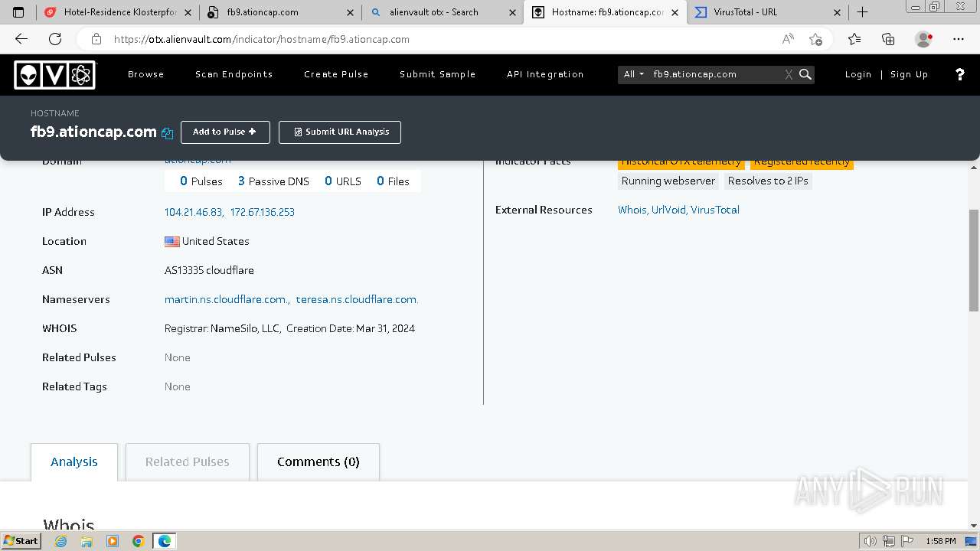Open Create Pulse in the navigation
The height and width of the screenshot is (551, 980).
[336, 74]
